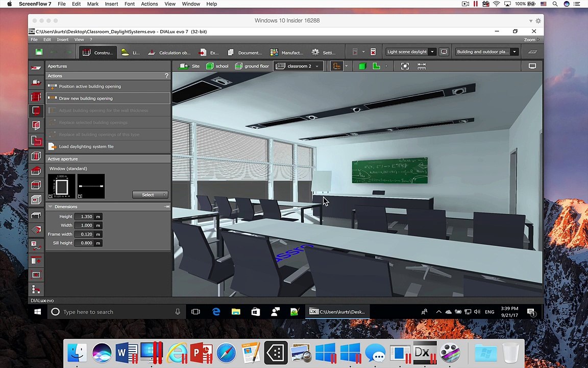
Task: Click the Actions help question mark
Action: pos(166,76)
